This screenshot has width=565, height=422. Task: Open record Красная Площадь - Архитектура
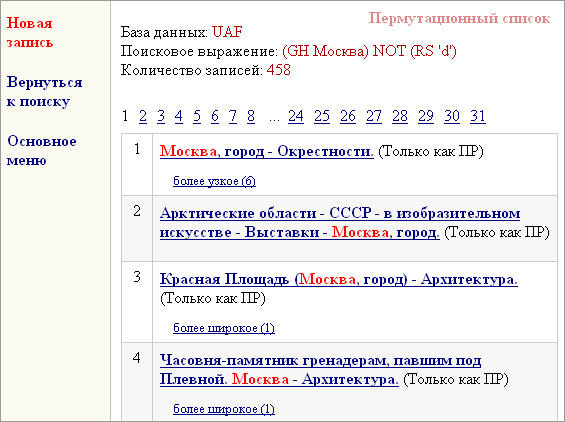click(339, 279)
